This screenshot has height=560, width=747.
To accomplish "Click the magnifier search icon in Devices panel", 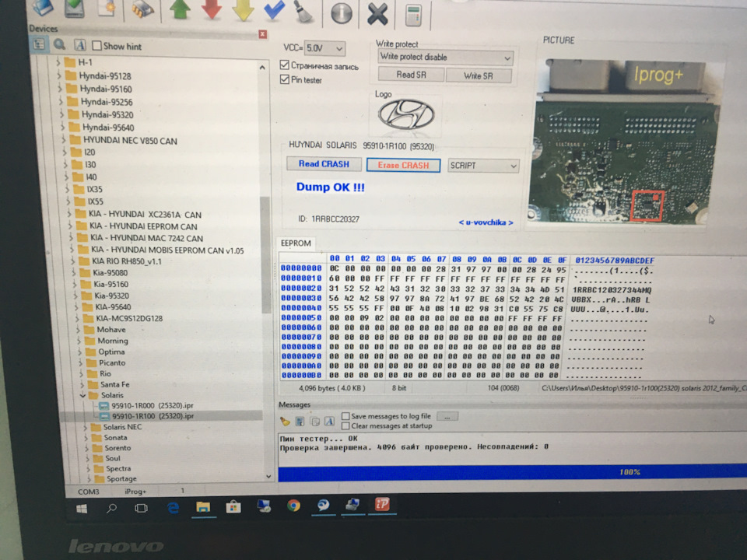I will pyautogui.click(x=60, y=45).
